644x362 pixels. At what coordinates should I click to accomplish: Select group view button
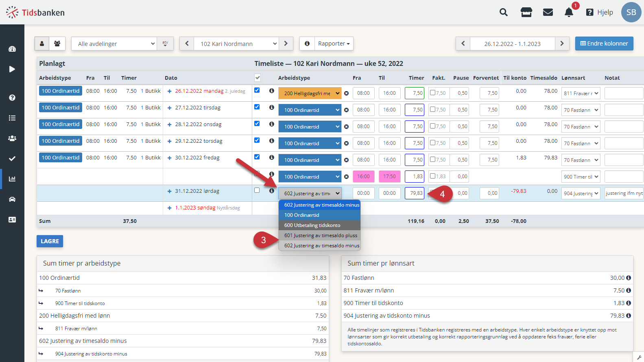(x=57, y=44)
